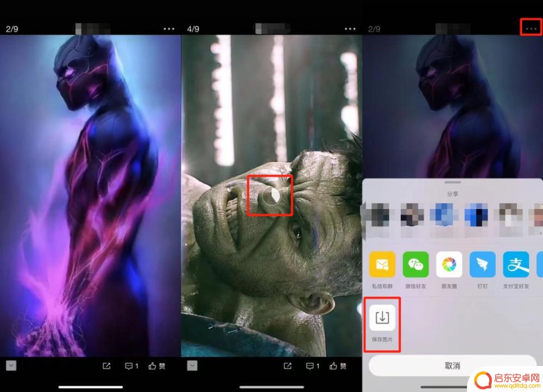Tap the share icon on the left 2/9 screen
Screen dimensions: 543x392
106,366
